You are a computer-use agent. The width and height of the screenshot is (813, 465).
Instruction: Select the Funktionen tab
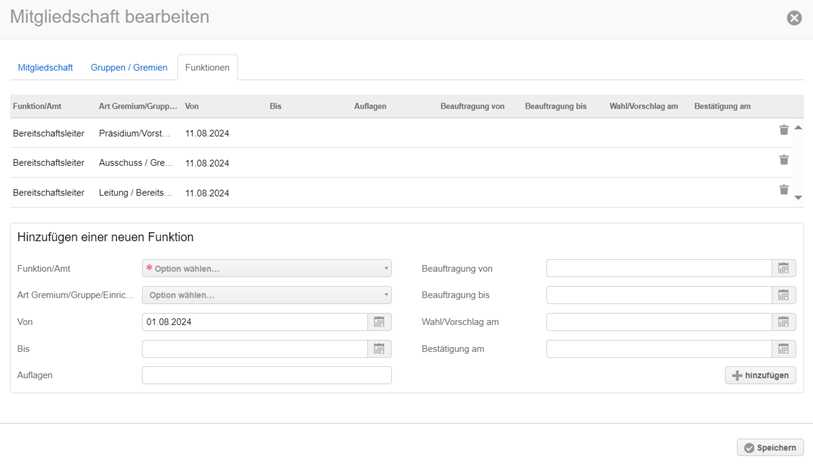tap(207, 68)
